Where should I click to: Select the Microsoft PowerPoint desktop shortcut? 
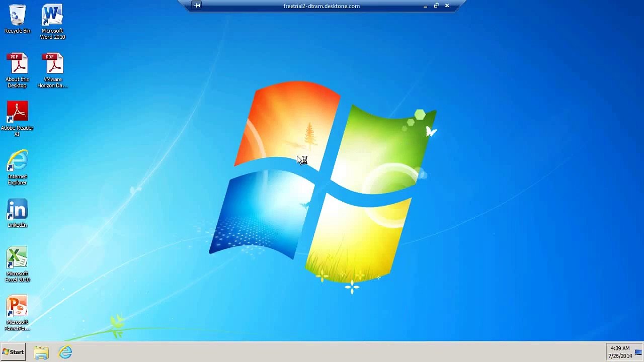17,313
